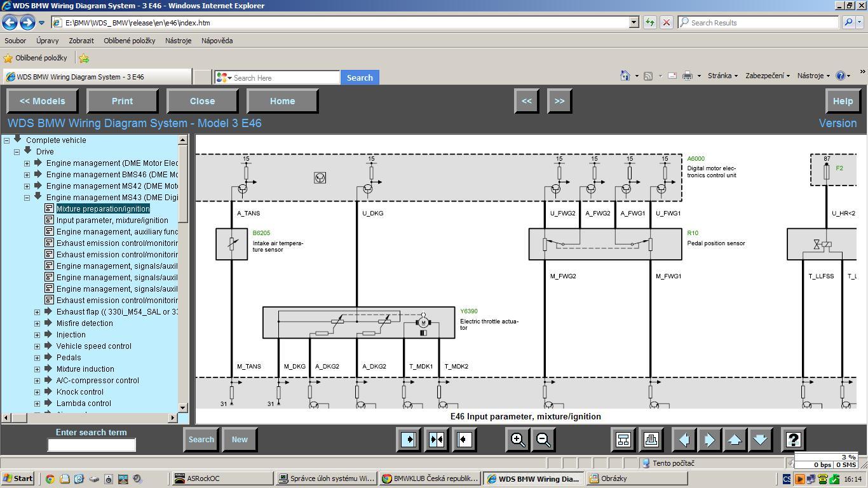
Task: Expand the Misfire detection node
Action: point(37,323)
